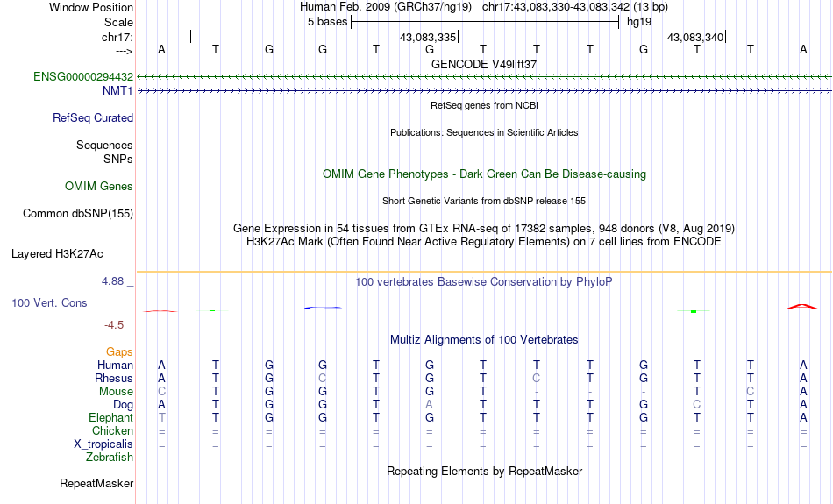Click the sequence direction arrow label

[125, 51]
